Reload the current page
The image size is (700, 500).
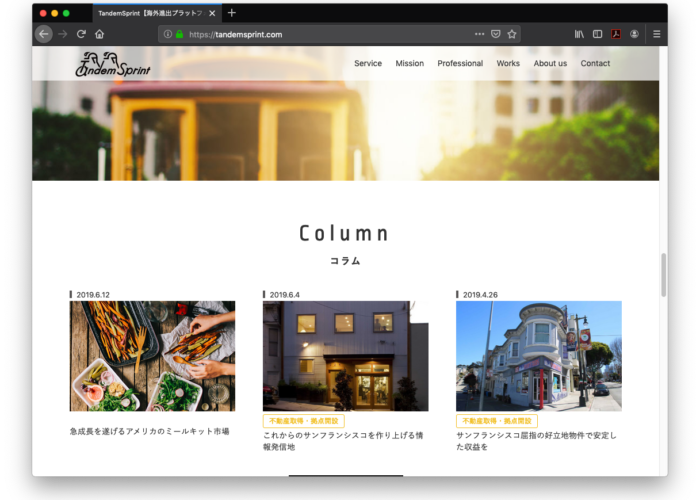click(81, 34)
